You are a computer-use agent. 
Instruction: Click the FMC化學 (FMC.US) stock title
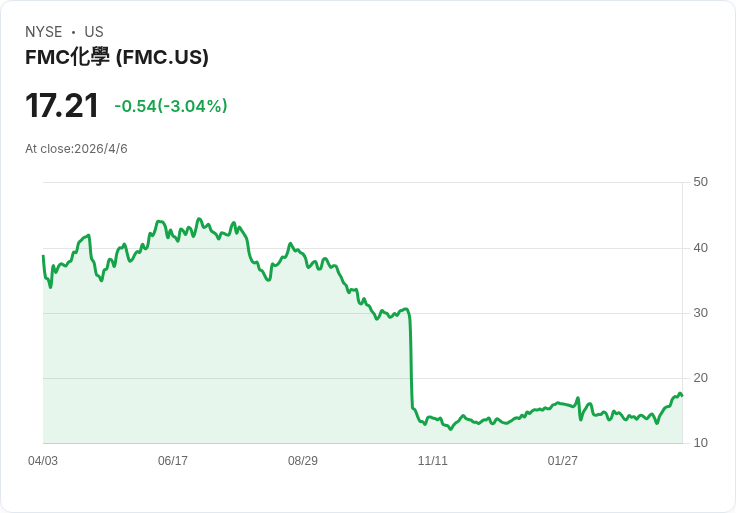(x=117, y=57)
